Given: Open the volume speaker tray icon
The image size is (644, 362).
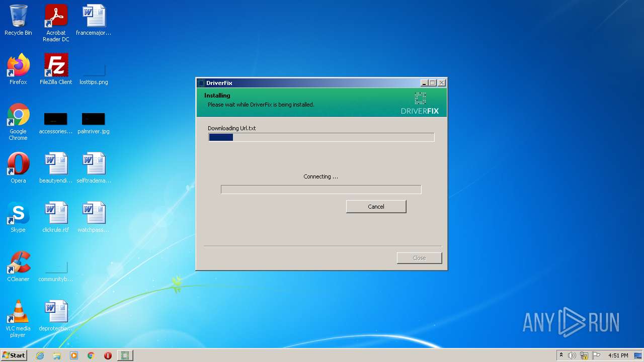Looking at the screenshot, I should [572, 355].
